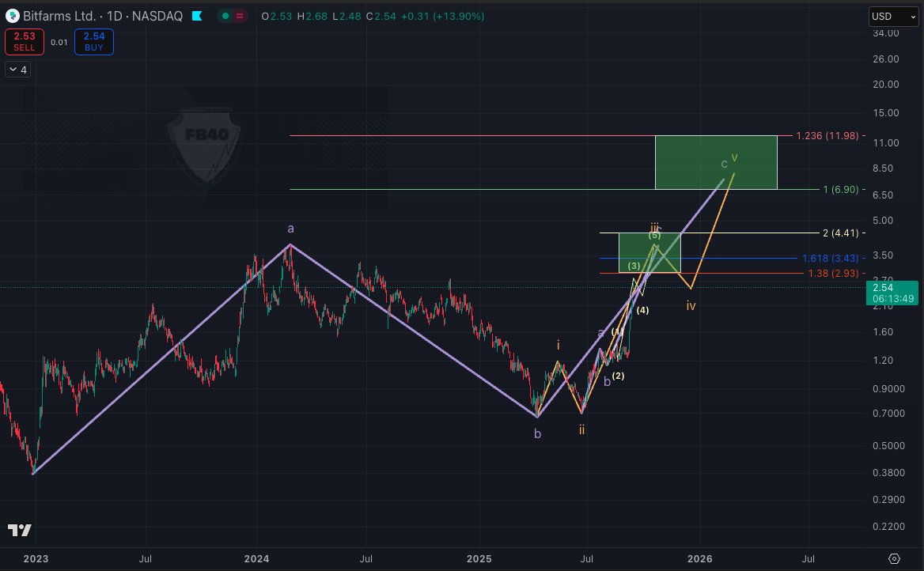Click the pink approximate-data status icon
This screenshot has width=924, height=571.
(240, 16)
